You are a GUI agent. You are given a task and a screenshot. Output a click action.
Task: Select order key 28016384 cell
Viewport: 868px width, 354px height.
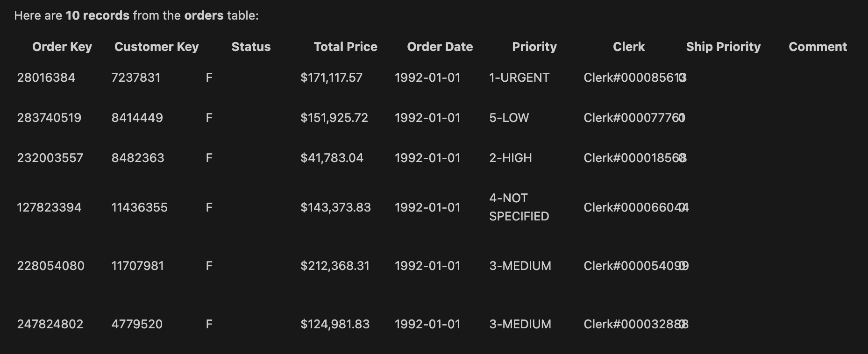point(46,78)
